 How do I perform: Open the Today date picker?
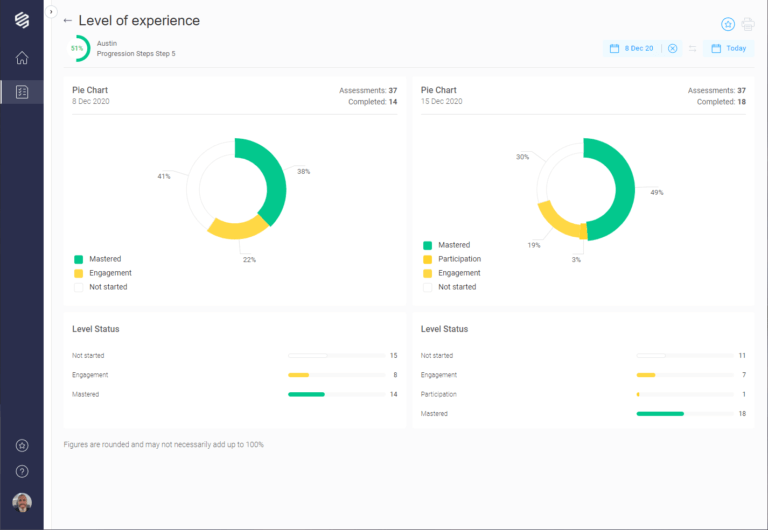728,48
